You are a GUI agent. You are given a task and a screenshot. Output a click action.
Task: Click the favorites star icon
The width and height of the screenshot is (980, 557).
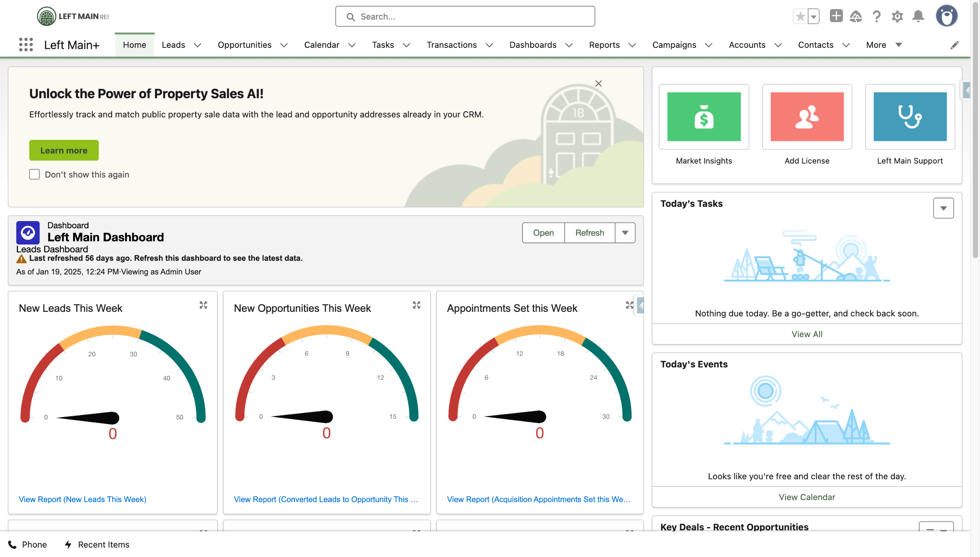coord(800,16)
